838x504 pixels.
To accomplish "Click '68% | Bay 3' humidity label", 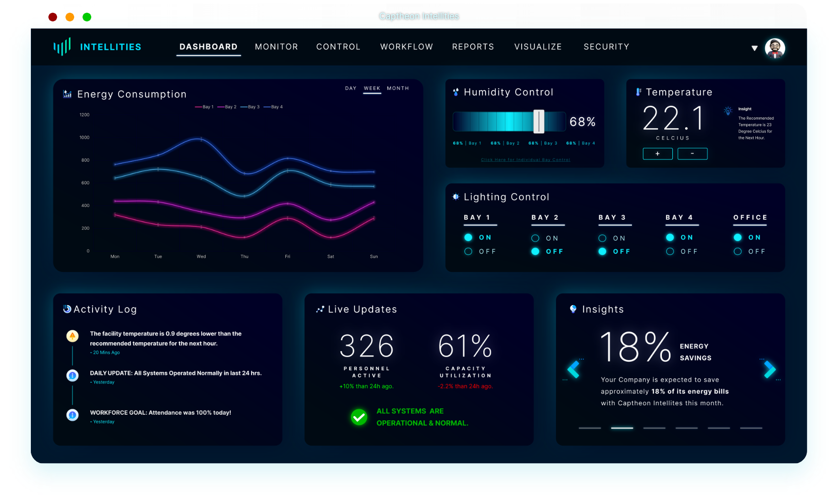I will (x=543, y=143).
